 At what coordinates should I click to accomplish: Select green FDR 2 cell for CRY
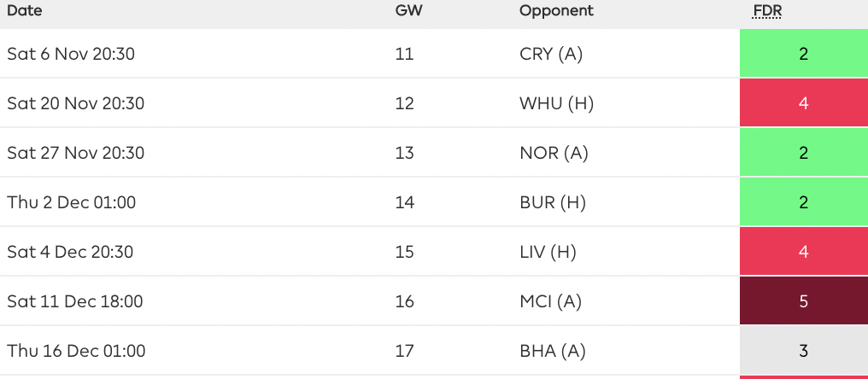point(803,54)
